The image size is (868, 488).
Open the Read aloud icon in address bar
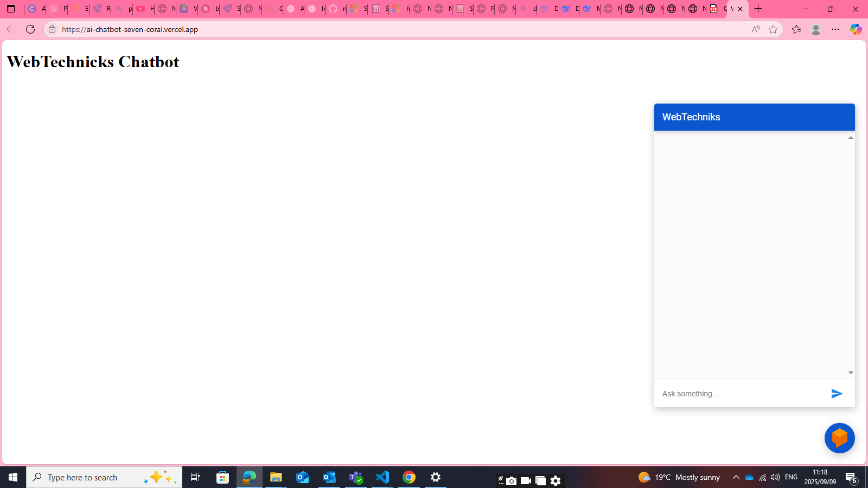pos(756,29)
